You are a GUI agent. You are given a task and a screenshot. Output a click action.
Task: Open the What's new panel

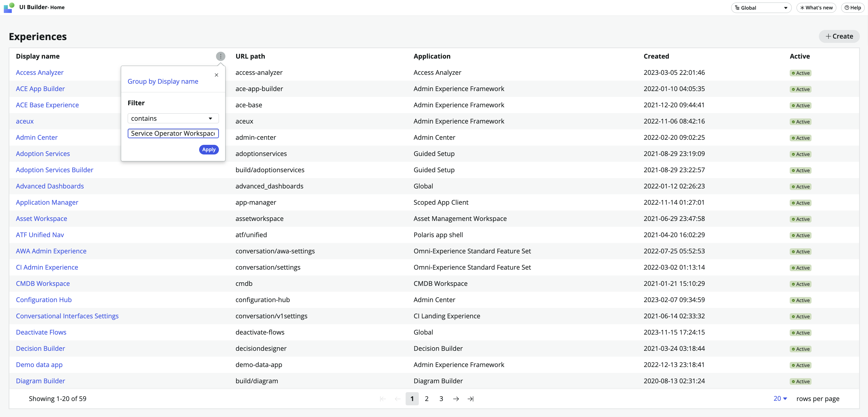tap(816, 8)
